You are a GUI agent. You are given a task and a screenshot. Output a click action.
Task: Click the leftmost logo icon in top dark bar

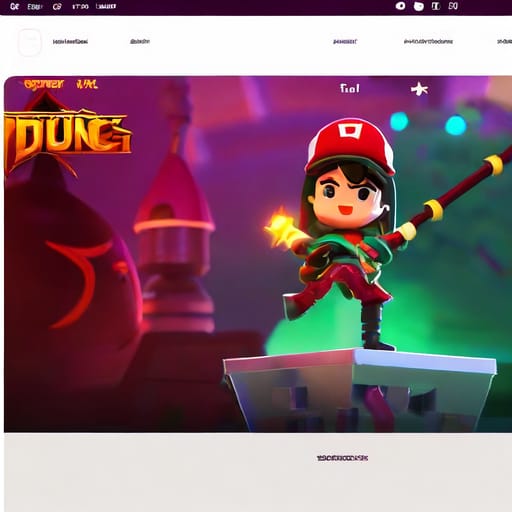pos(14,6)
